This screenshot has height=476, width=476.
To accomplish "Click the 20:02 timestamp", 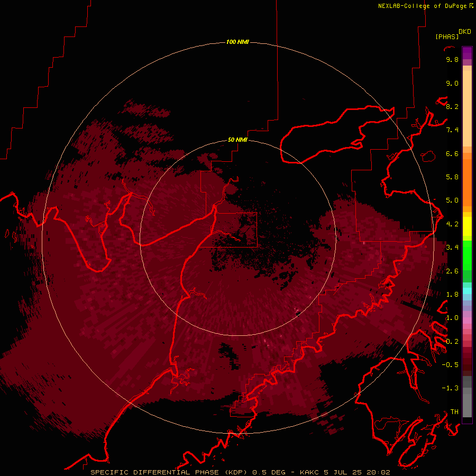I will (x=378, y=472).
